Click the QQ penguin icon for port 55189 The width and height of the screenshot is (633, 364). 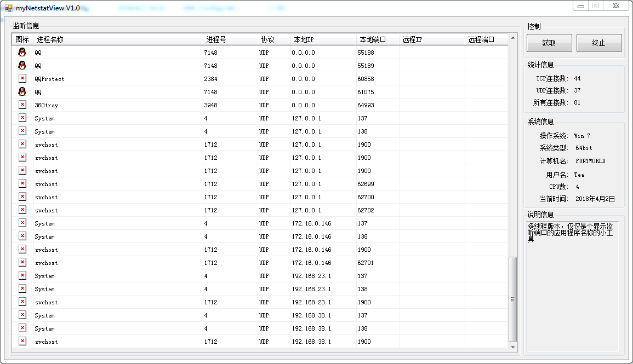coord(22,65)
